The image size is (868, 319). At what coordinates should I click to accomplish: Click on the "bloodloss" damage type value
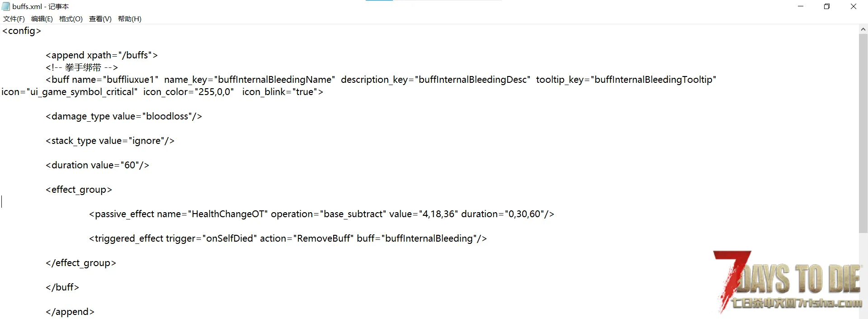(167, 116)
